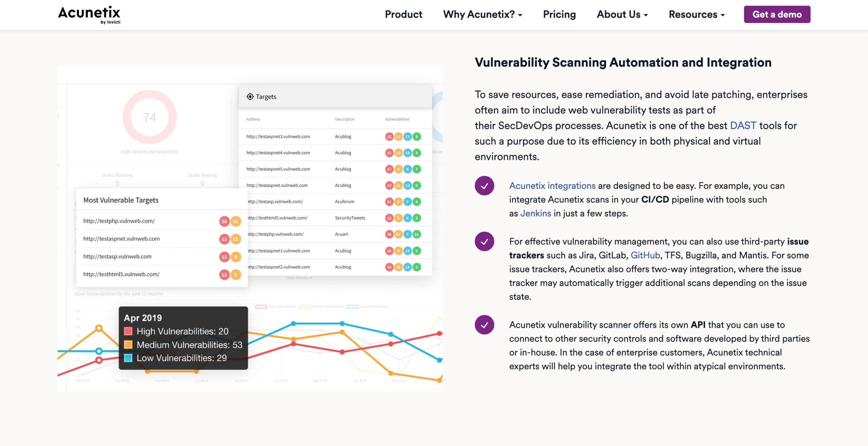Open the Product menu item
This screenshot has width=868, height=446.
(x=403, y=15)
